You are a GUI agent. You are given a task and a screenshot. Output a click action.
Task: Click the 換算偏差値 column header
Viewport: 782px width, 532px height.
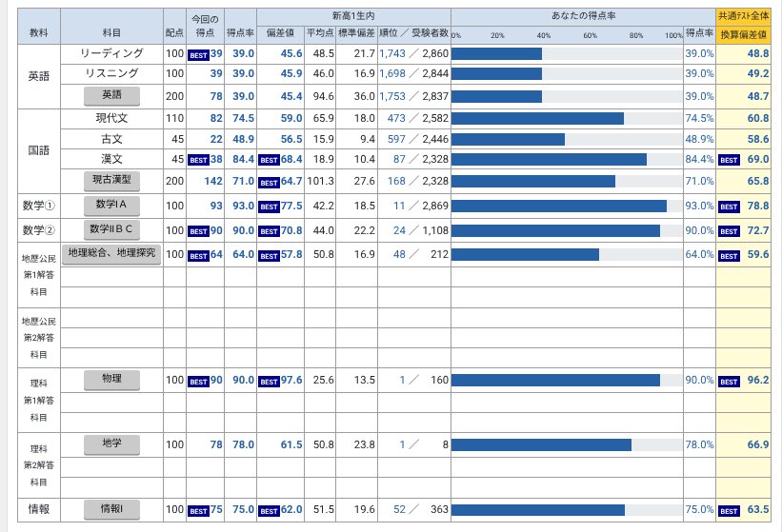(744, 34)
